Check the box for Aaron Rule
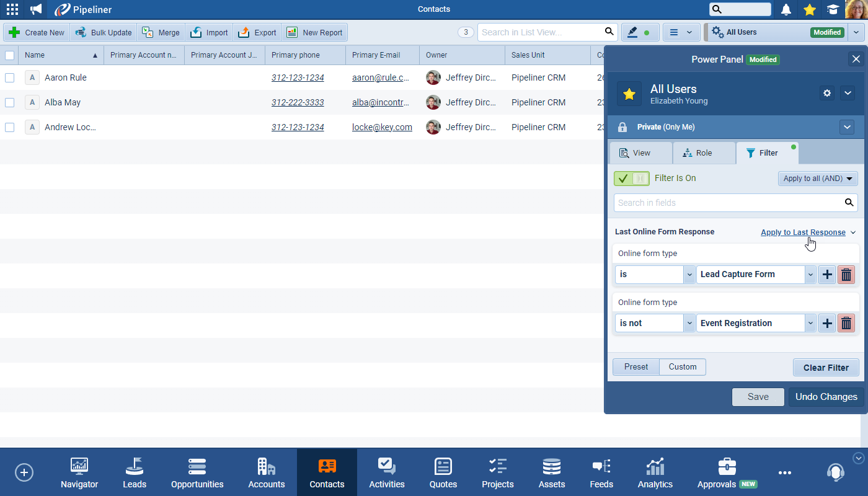The width and height of the screenshot is (868, 496). 9,78
